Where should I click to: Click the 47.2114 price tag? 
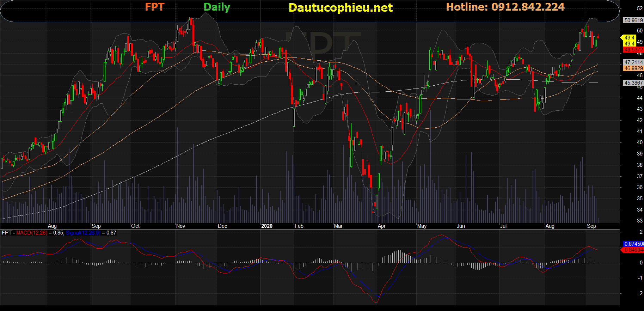tap(633, 62)
